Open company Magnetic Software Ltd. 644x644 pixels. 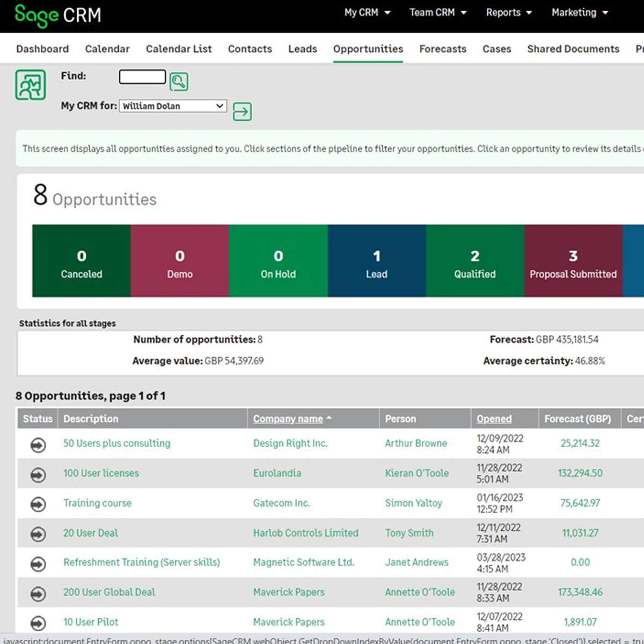pos(304,562)
